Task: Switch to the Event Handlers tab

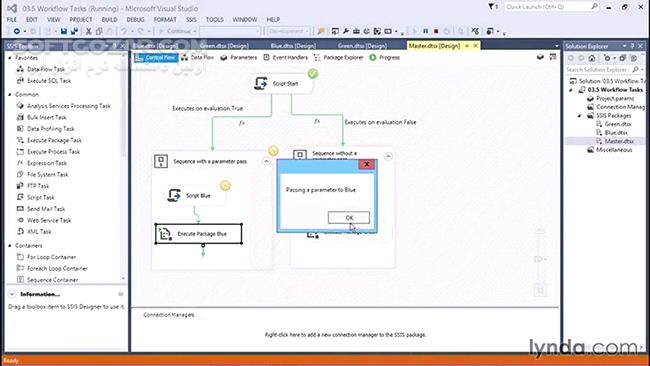Action: pyautogui.click(x=286, y=58)
